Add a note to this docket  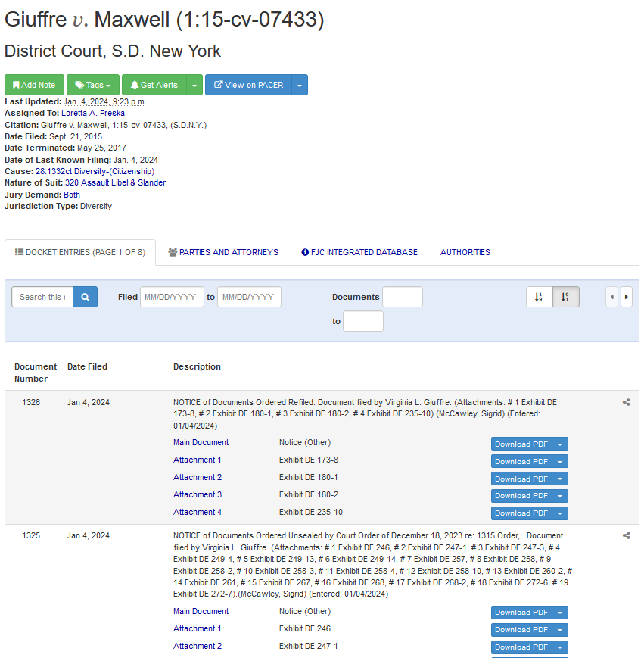pyautogui.click(x=34, y=85)
